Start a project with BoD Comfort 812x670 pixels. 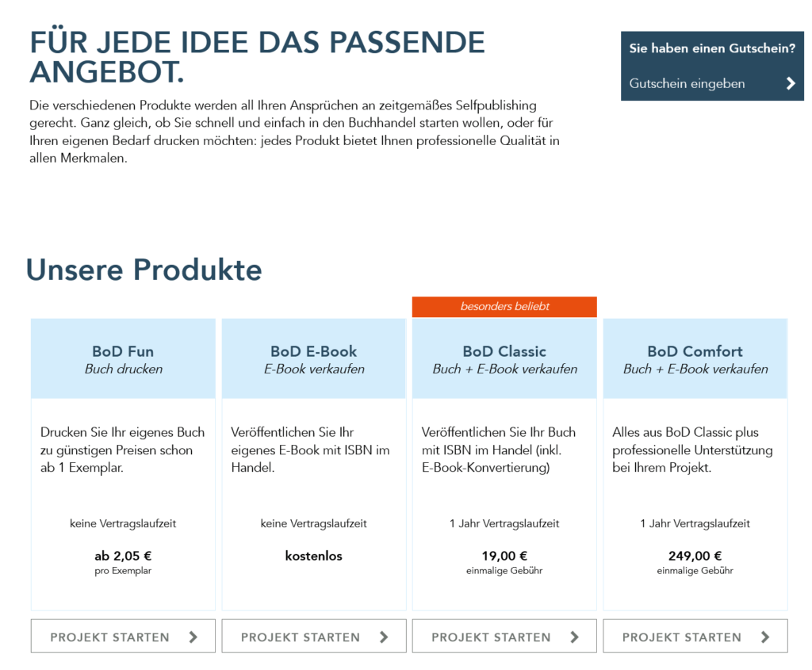click(x=682, y=637)
